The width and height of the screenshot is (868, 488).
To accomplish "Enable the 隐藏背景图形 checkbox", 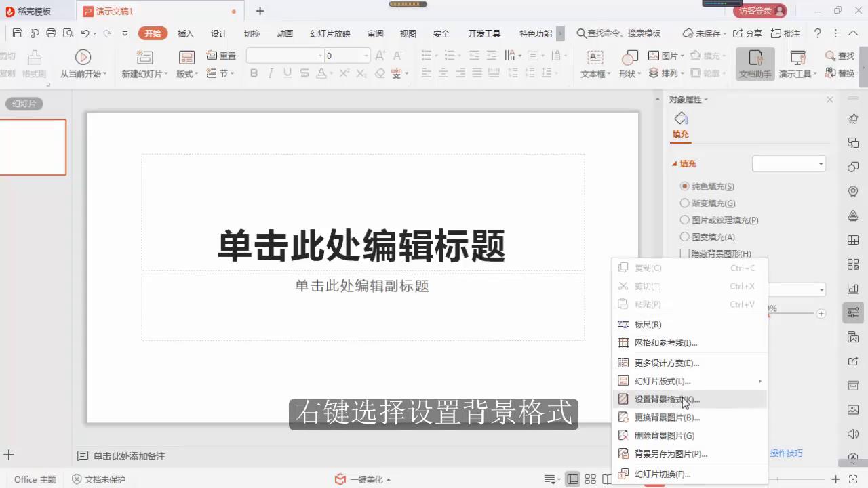I will click(685, 253).
